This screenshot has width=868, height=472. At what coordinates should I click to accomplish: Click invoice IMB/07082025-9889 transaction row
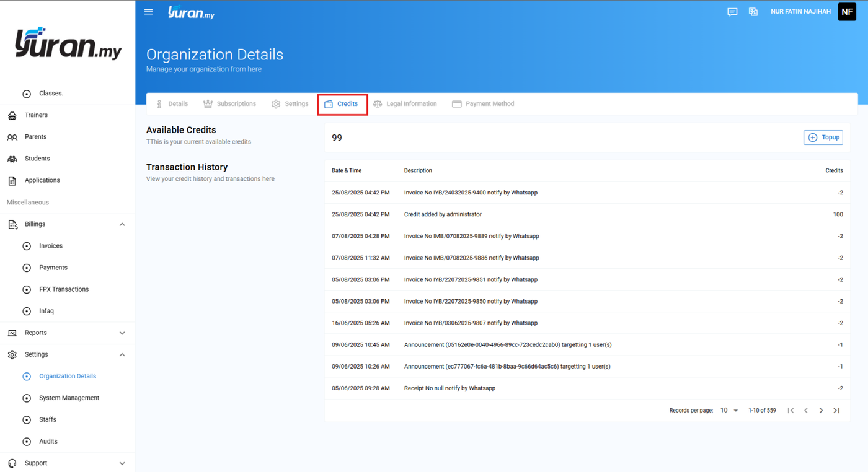(x=587, y=236)
